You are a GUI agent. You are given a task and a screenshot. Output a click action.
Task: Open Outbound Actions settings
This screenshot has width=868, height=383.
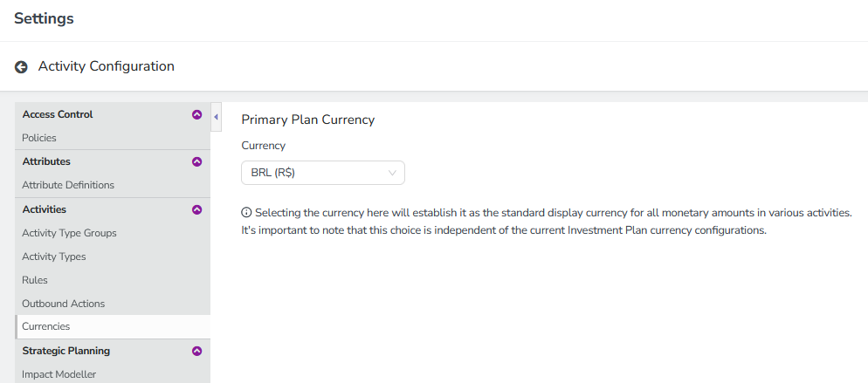coord(63,304)
